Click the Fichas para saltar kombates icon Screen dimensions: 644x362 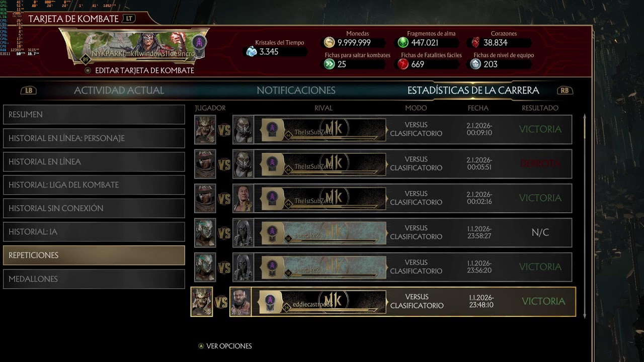329,64
